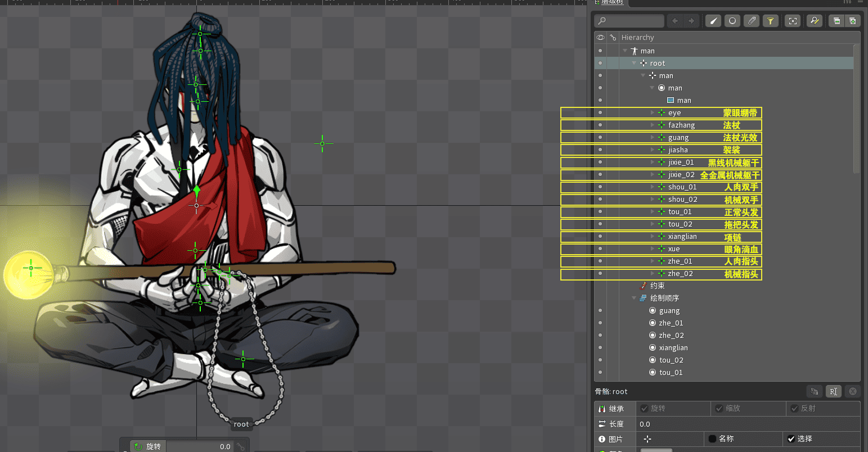Select the 层级树 hierarchy tab

click(612, 2)
